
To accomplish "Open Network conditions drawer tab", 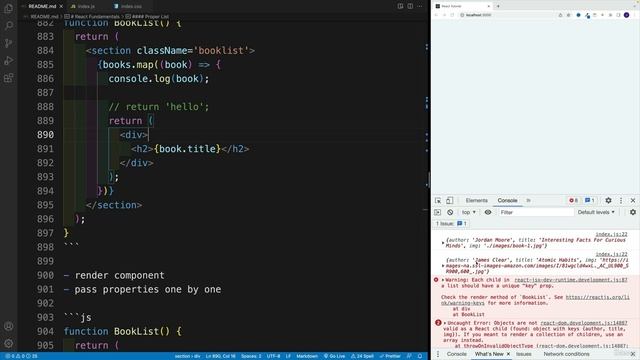I will coord(566,354).
